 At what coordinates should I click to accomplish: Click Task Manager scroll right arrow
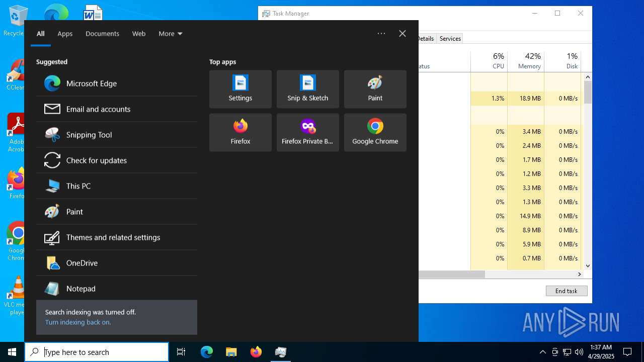pyautogui.click(x=579, y=275)
